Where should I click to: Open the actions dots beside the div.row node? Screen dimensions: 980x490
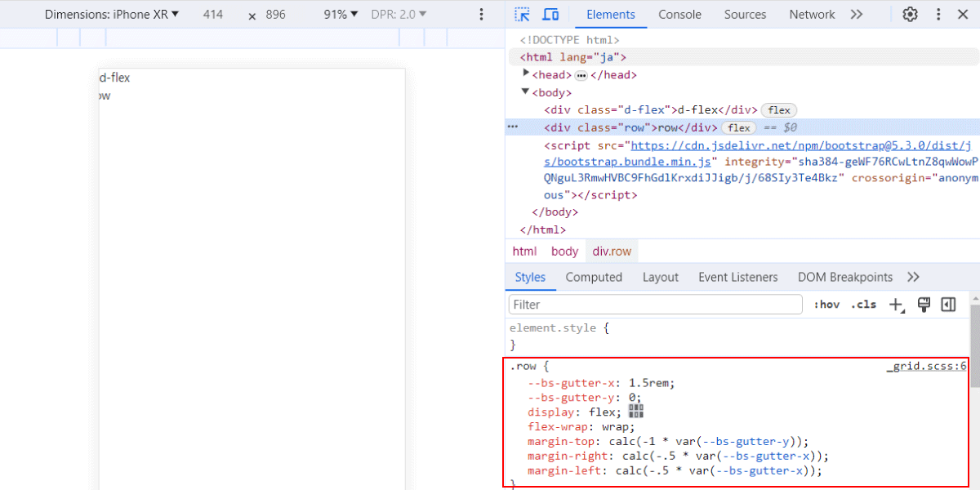pyautogui.click(x=513, y=127)
